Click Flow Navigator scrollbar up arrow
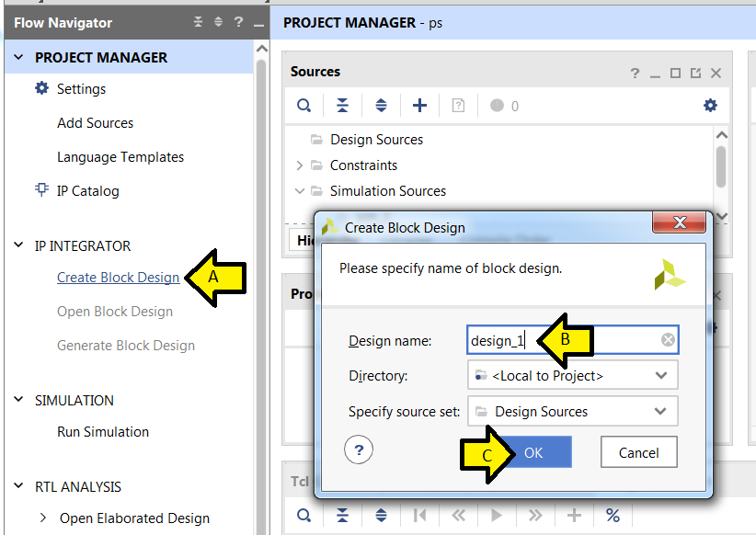 (261, 49)
